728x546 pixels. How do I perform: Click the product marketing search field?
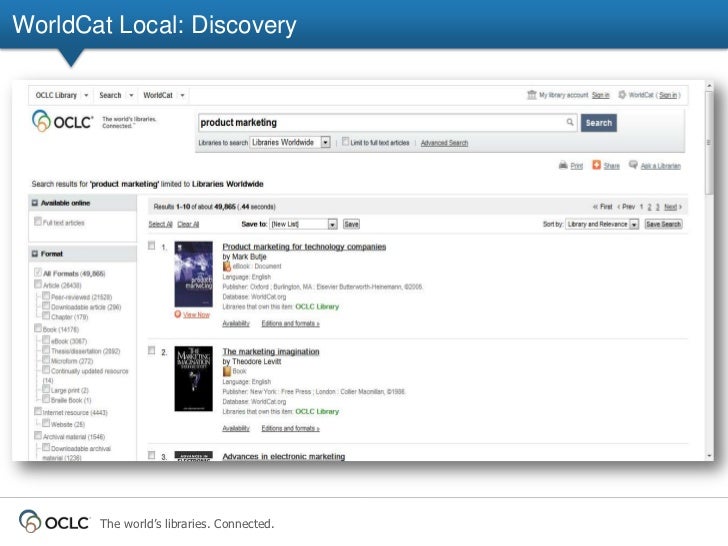[x=388, y=123]
